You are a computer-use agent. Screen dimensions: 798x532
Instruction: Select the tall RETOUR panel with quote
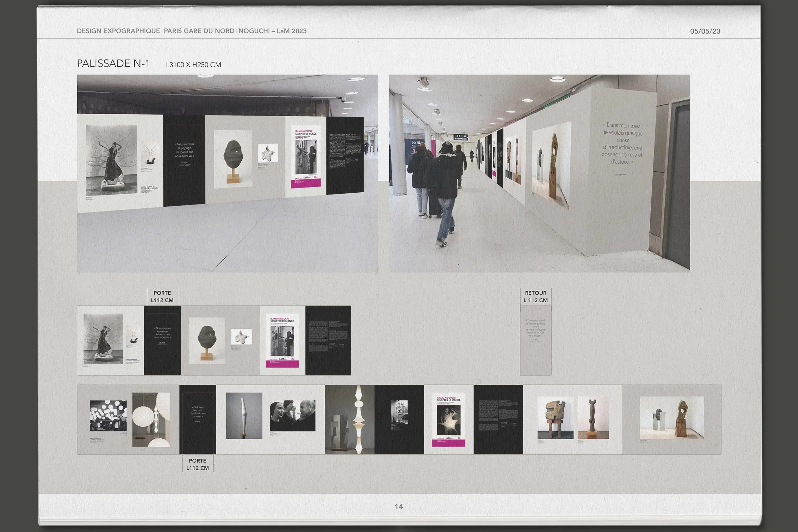[x=536, y=340]
